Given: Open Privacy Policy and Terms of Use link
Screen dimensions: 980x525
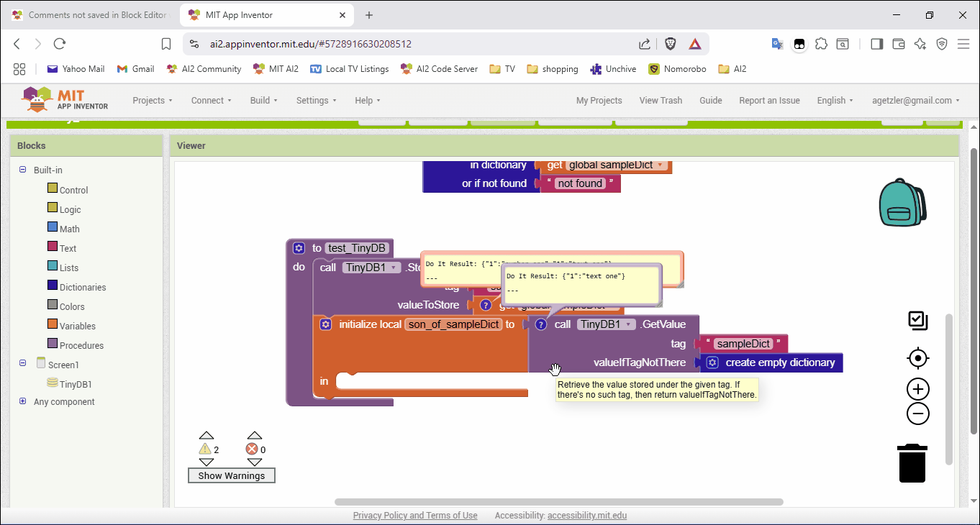Looking at the screenshot, I should pos(414,516).
